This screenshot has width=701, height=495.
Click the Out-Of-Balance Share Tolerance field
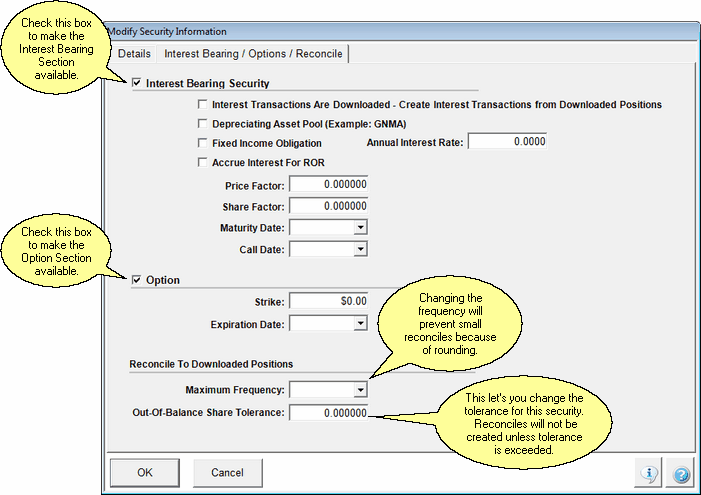[328, 414]
